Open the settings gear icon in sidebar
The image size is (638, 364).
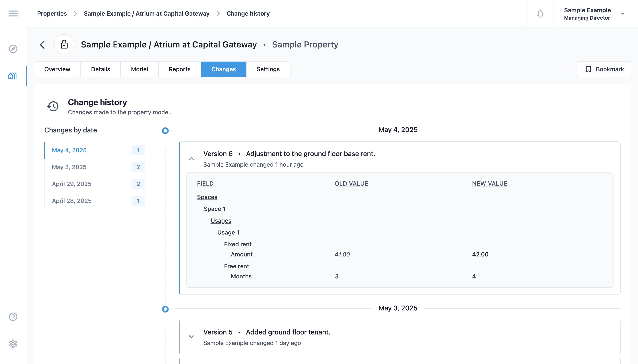point(13,344)
